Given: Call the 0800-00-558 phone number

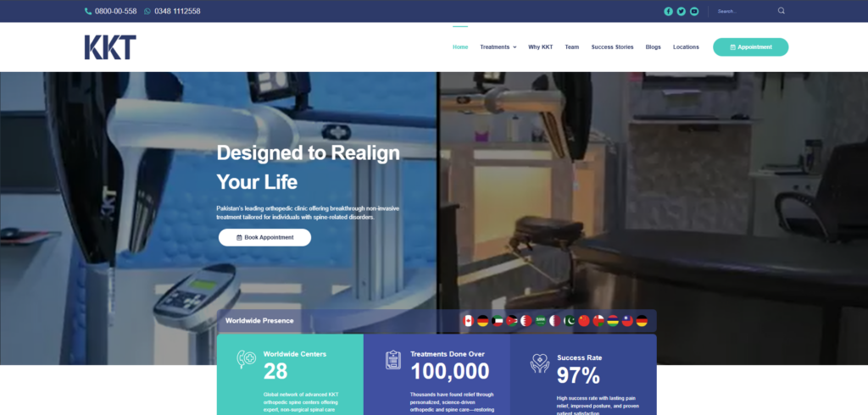Looking at the screenshot, I should pyautogui.click(x=115, y=11).
